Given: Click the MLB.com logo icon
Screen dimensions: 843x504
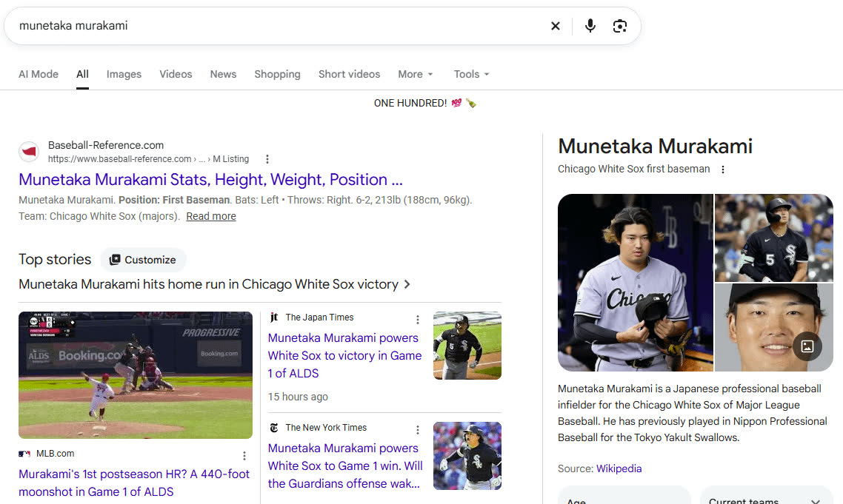Looking at the screenshot, I should (24, 454).
